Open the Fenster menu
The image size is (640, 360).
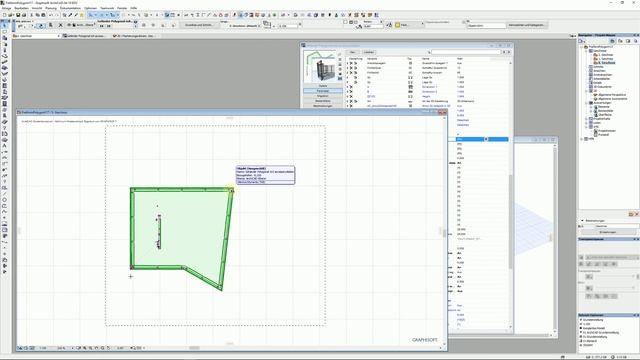click(x=122, y=8)
